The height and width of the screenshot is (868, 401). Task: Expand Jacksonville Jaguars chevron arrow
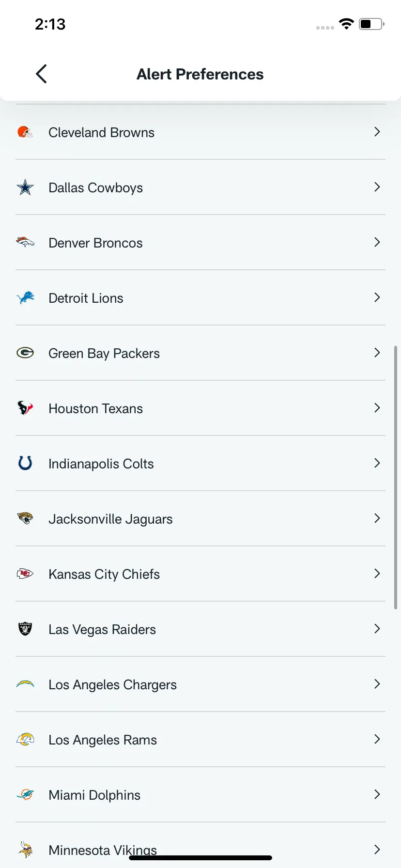(377, 518)
